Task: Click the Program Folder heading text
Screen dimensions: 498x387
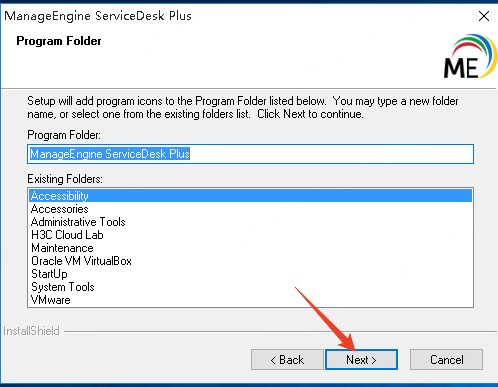Action: point(59,41)
